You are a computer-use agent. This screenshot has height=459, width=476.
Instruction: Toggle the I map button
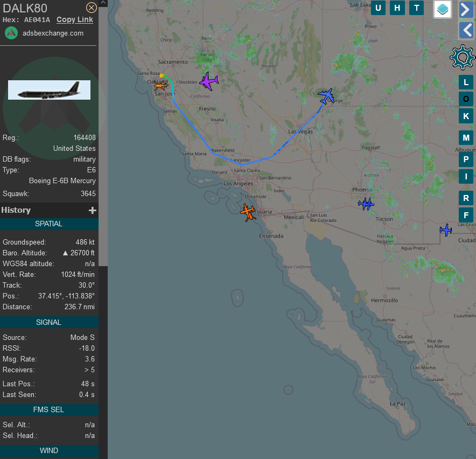(466, 177)
